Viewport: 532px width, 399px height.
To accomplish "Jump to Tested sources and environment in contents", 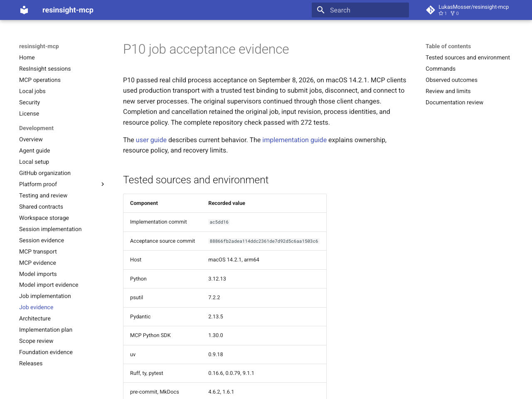I will coord(468,57).
